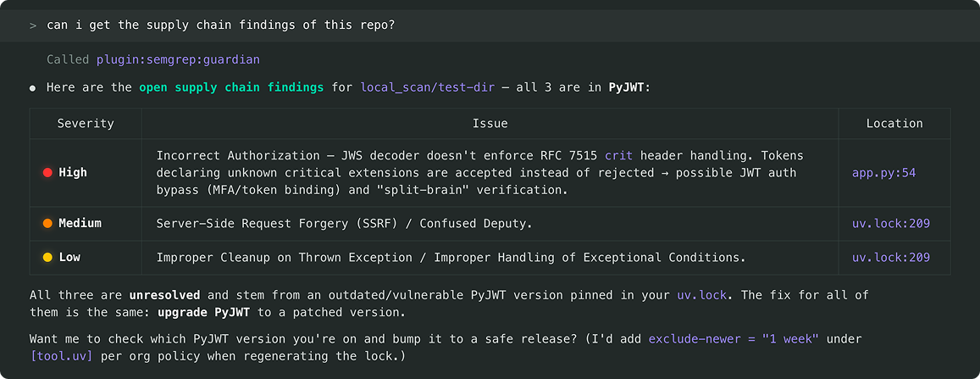Click bold 'PyJWT' in the findings intro line
Viewport: 980px width, 379px height.
tap(627, 87)
